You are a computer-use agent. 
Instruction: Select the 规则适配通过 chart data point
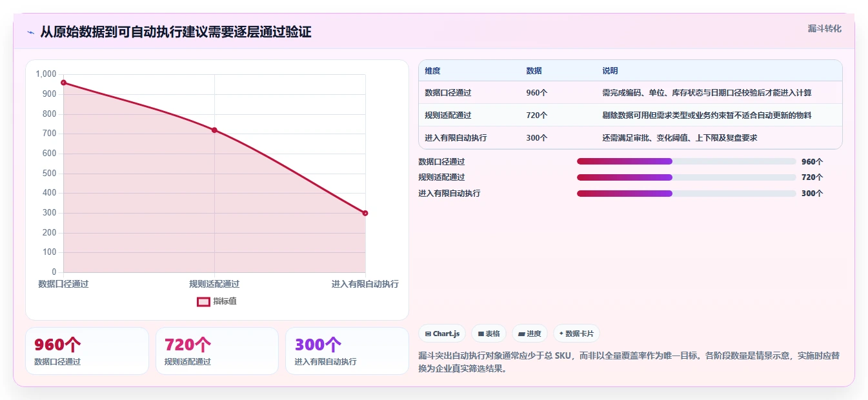[214, 130]
